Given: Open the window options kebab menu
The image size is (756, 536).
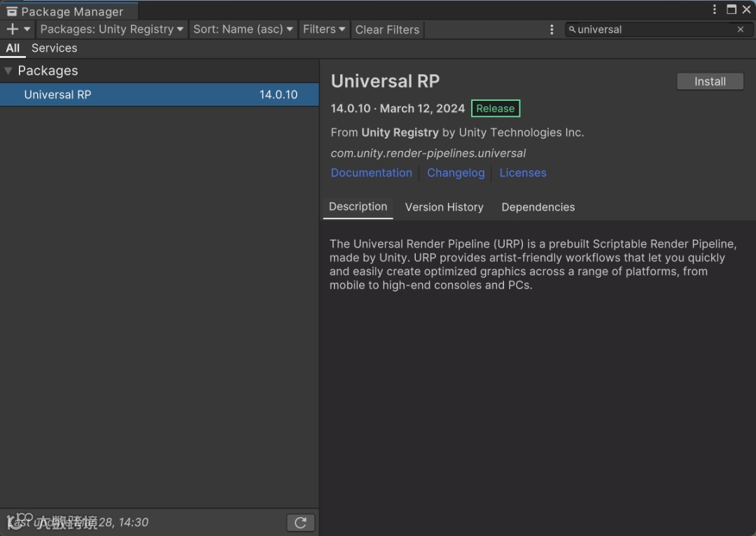Looking at the screenshot, I should (715, 9).
